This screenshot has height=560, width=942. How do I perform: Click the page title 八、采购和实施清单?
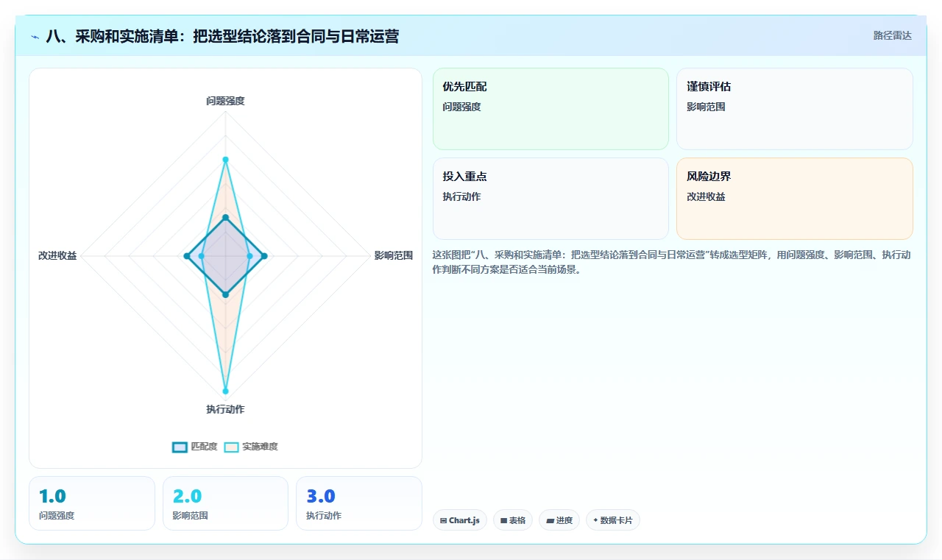[222, 36]
